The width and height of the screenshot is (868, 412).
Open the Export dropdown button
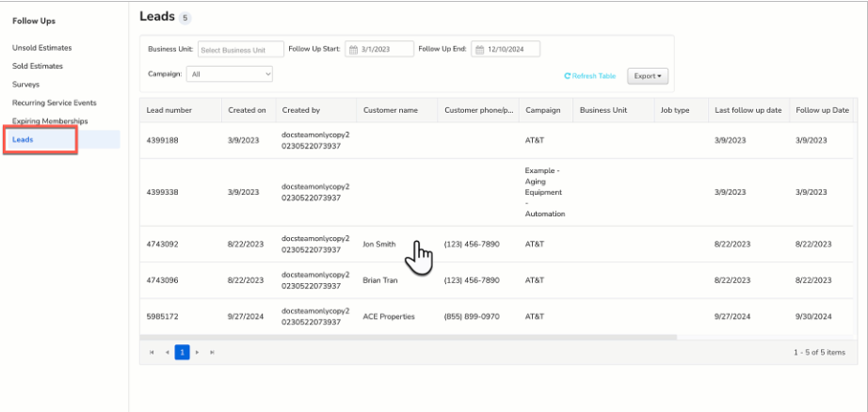coord(647,76)
